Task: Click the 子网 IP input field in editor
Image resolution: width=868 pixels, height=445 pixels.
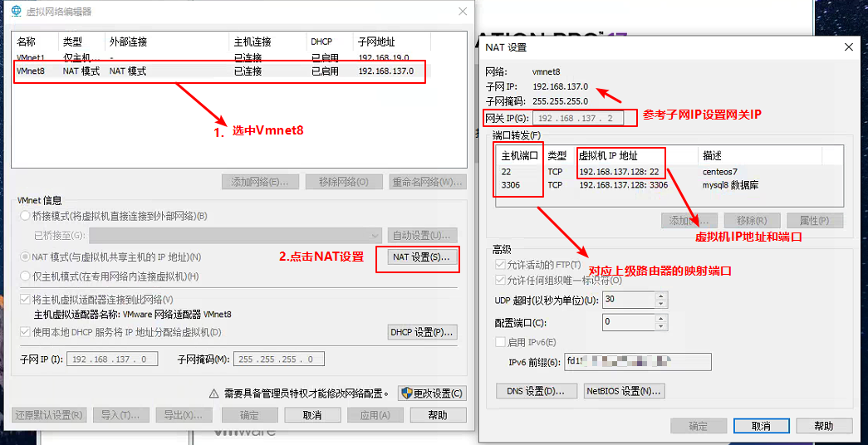Action: click(112, 359)
